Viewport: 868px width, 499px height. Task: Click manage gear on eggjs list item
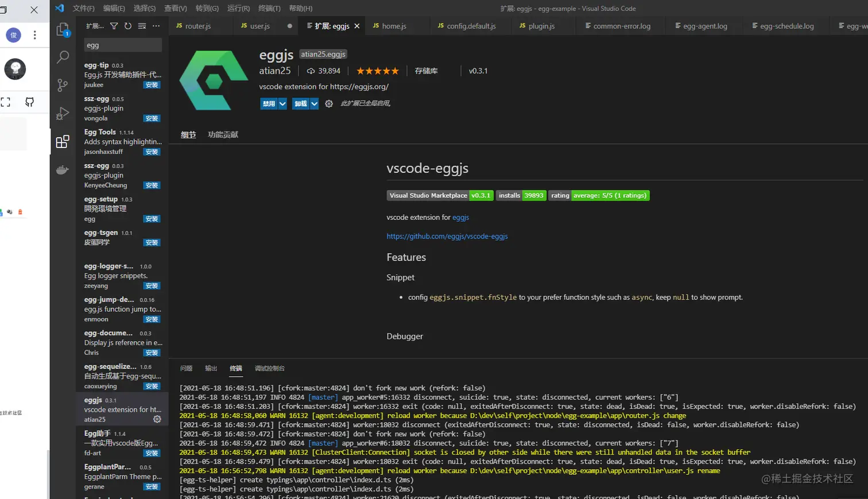tap(157, 419)
